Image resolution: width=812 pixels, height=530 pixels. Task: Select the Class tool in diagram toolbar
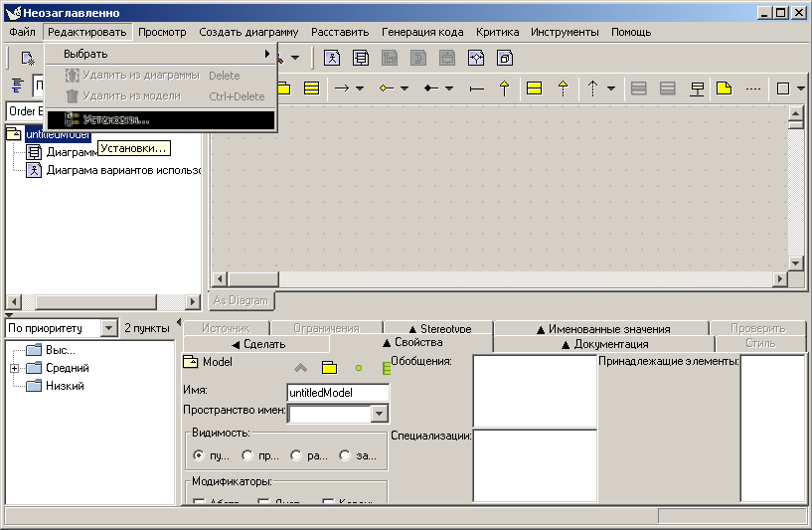pyautogui.click(x=311, y=88)
